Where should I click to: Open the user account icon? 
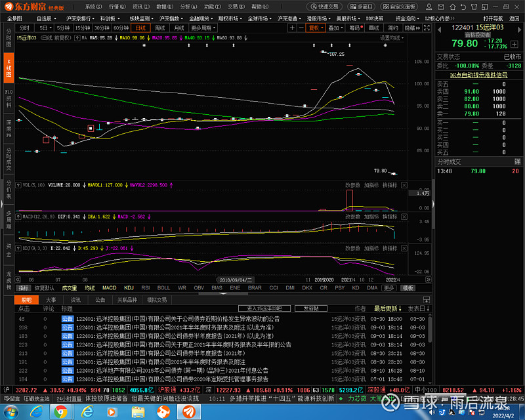[x=429, y=7]
